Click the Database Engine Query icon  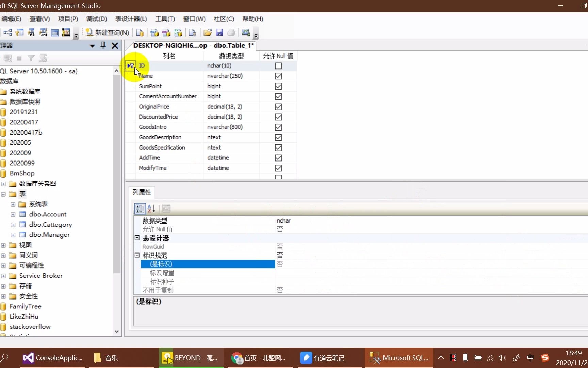point(140,32)
